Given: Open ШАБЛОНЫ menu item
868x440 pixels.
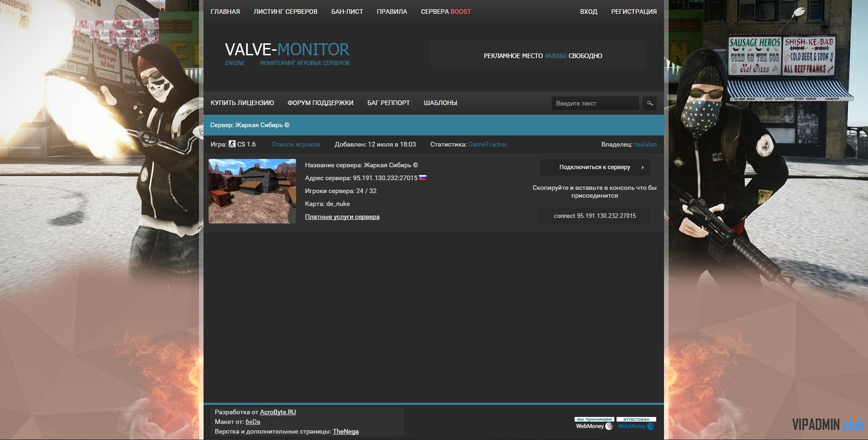Looking at the screenshot, I should pyautogui.click(x=440, y=103).
